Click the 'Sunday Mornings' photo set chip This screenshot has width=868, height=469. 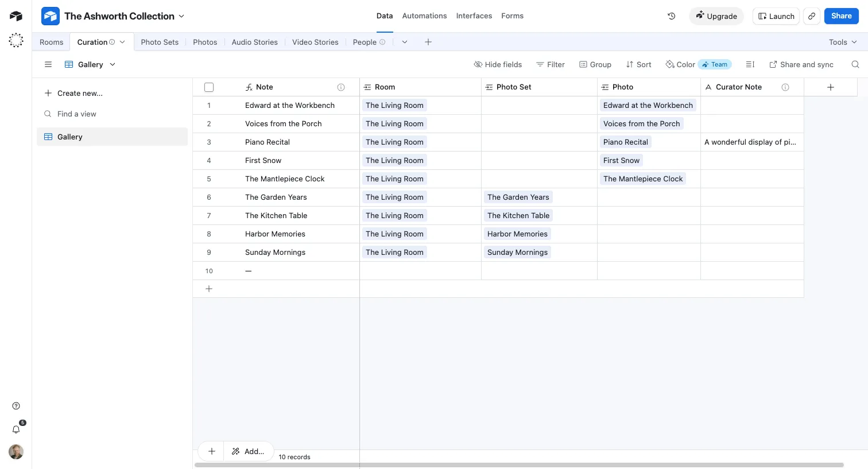click(517, 252)
